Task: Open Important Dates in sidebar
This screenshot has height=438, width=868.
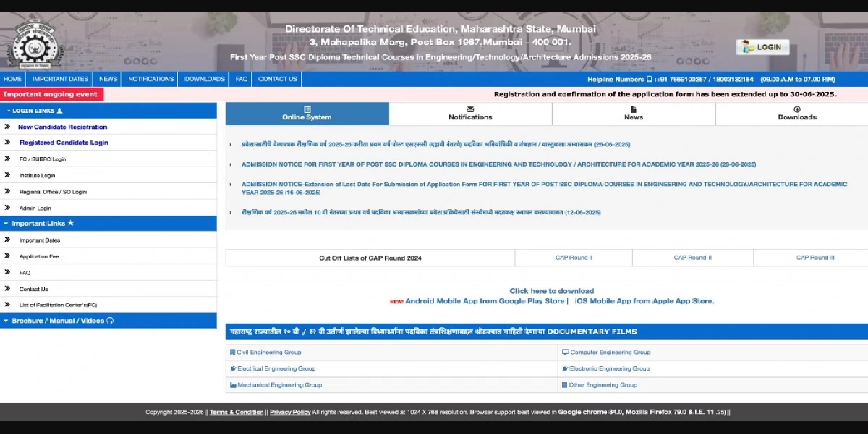Action: (40, 240)
